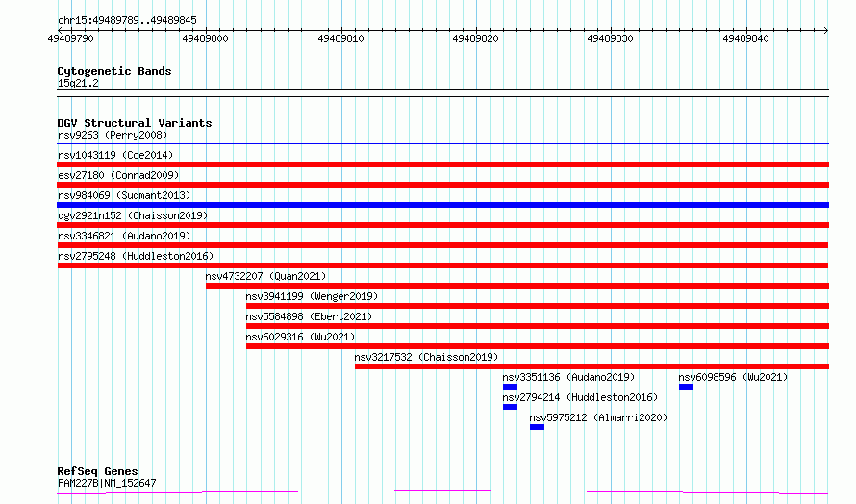Screen dimensions: 856x504
Task: Click ruler position 49489810
Action: (340, 38)
